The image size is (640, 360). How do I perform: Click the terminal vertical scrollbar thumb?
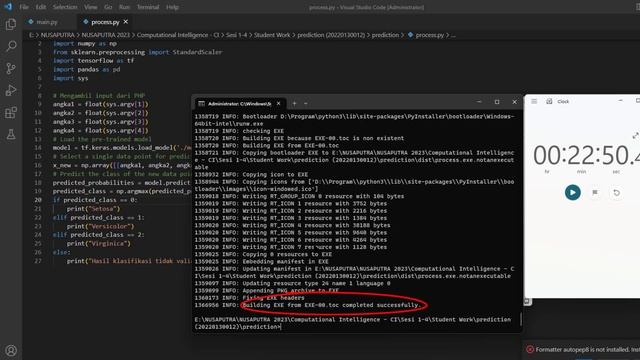[521, 319]
